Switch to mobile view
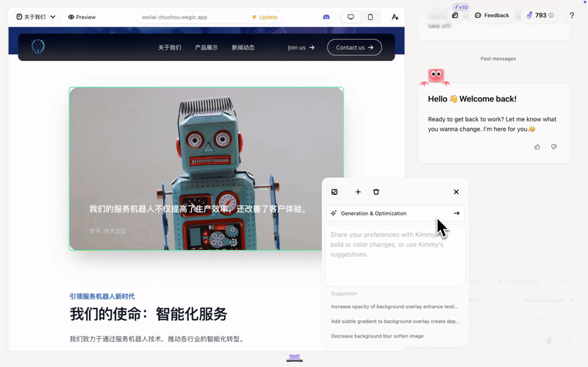588x367 pixels. [x=370, y=17]
